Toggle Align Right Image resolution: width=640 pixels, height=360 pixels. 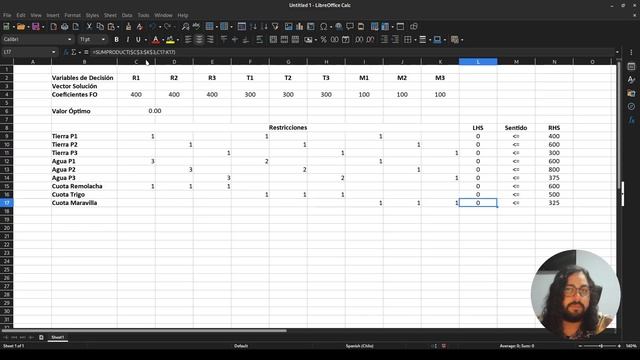pyautogui.click(x=210, y=40)
